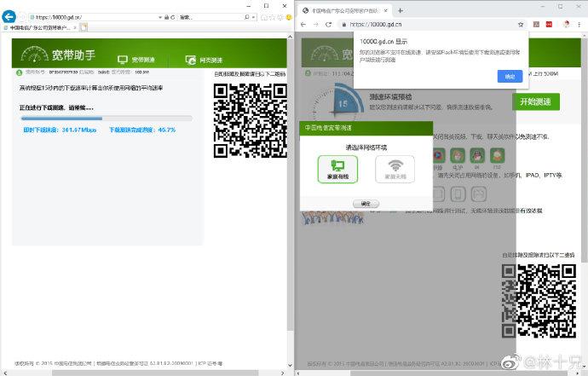Click the 即时下载速率 speed text

(x=60, y=130)
